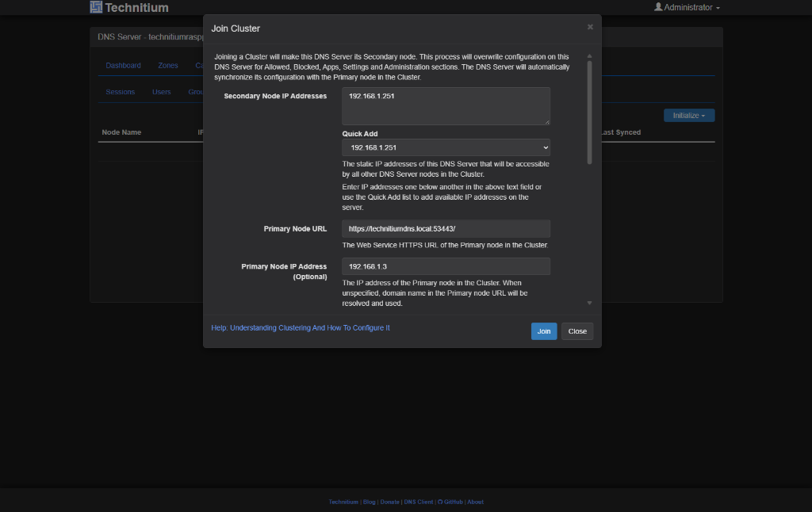Screen dimensions: 812x512
Task: Click the Last Synced column header
Action: [620, 132]
